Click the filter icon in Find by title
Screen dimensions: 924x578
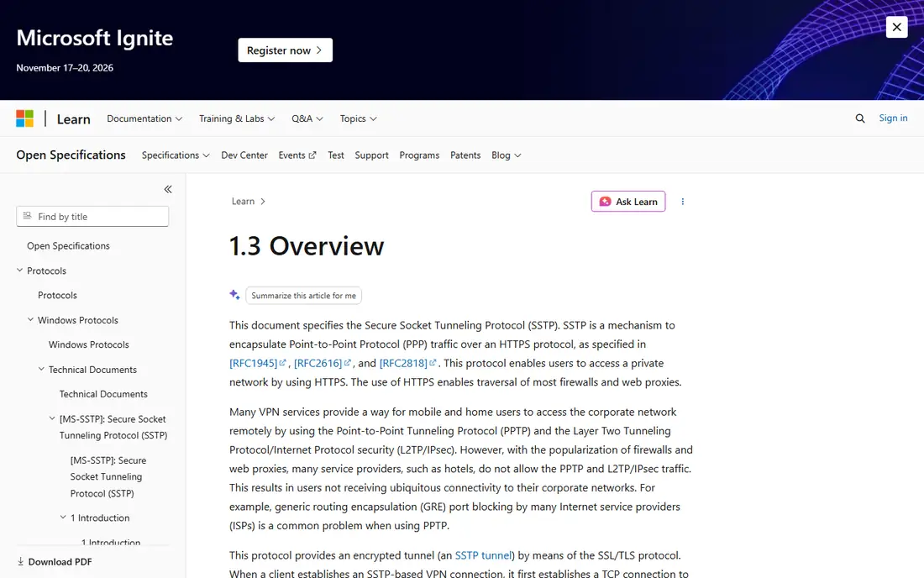[27, 216]
